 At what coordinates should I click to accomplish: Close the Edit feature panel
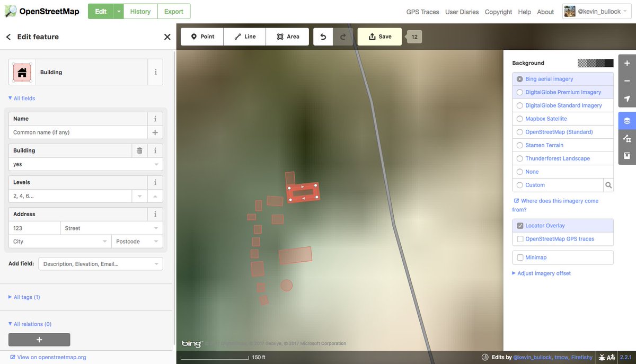click(x=167, y=37)
